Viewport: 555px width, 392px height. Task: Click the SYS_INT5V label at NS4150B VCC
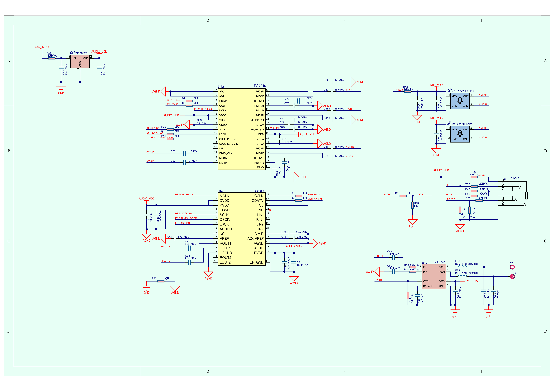click(x=472, y=281)
